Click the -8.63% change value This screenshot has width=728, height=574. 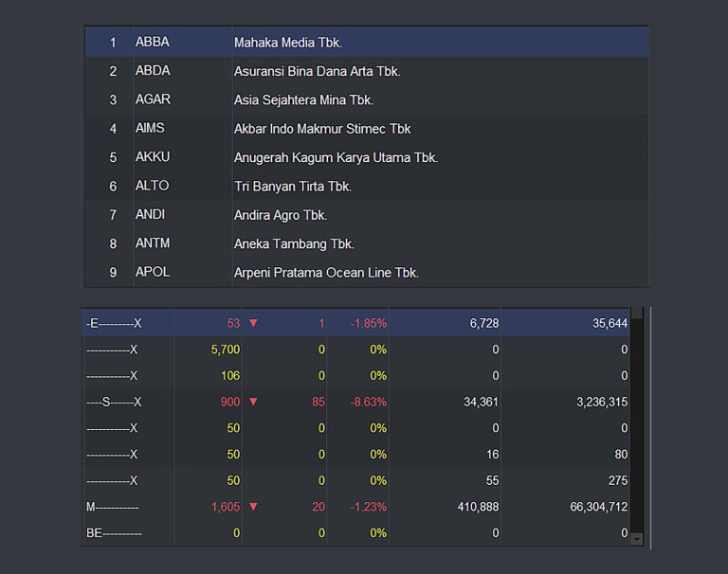point(369,402)
